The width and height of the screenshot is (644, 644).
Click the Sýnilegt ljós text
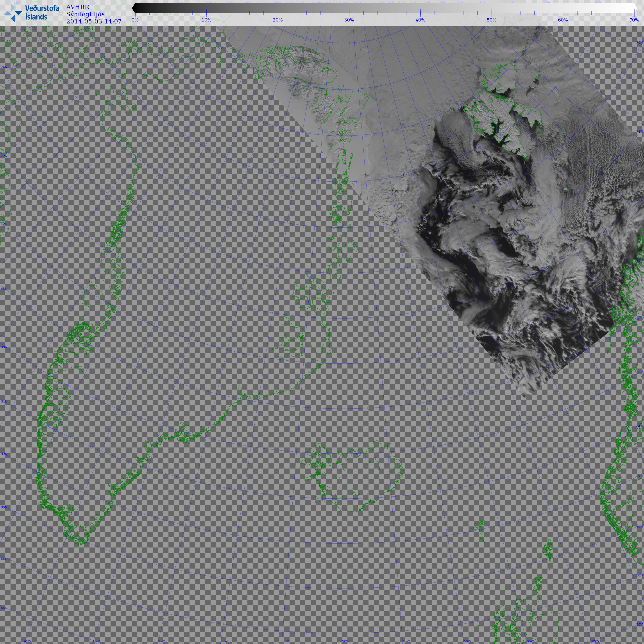point(85,14)
